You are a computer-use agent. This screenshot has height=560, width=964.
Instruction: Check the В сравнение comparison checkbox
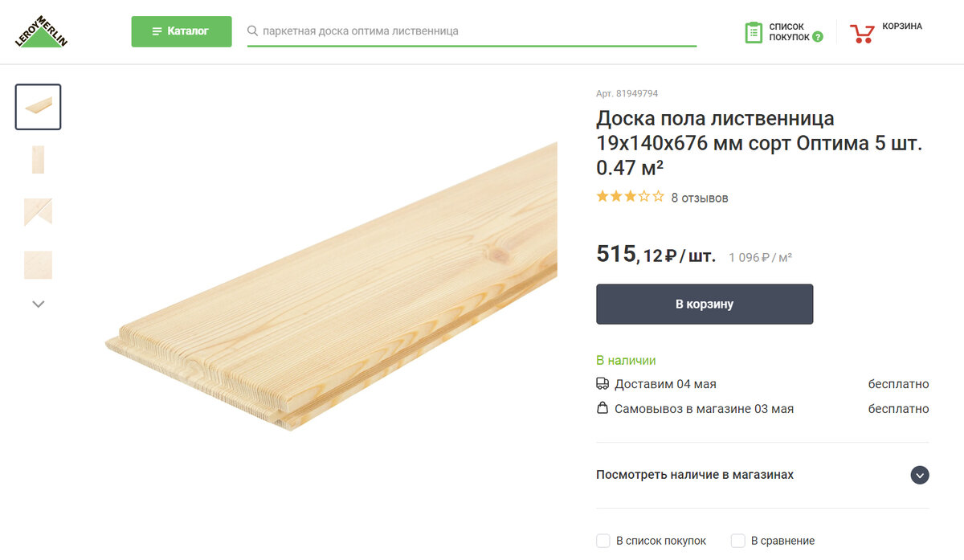pyautogui.click(x=737, y=541)
